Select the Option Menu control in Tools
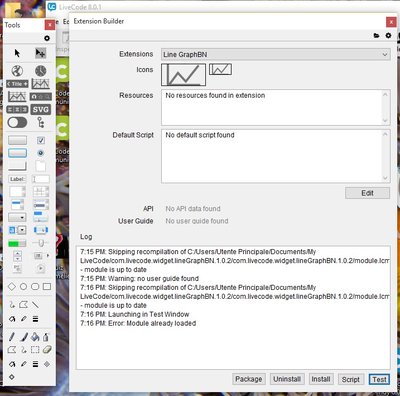 [17, 218]
